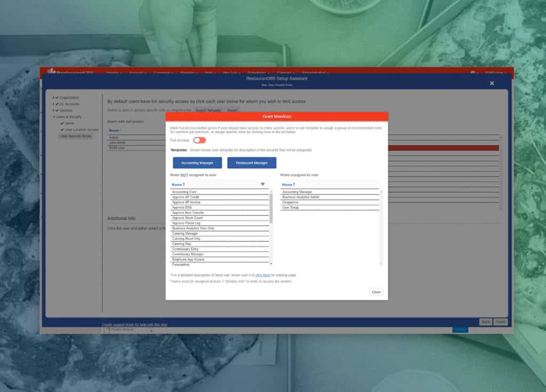The width and height of the screenshot is (546, 392).
Task: Select 'Commissary Entry' role row
Action: click(219, 249)
